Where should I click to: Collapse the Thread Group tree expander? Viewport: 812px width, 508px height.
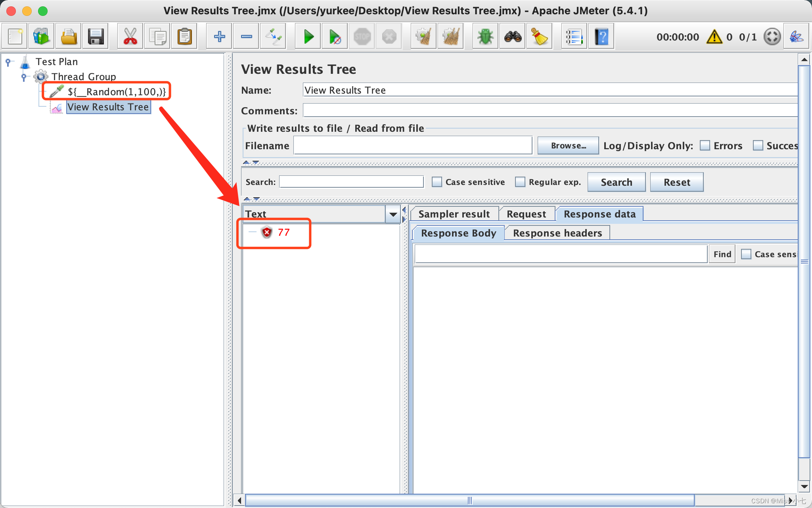coord(24,77)
